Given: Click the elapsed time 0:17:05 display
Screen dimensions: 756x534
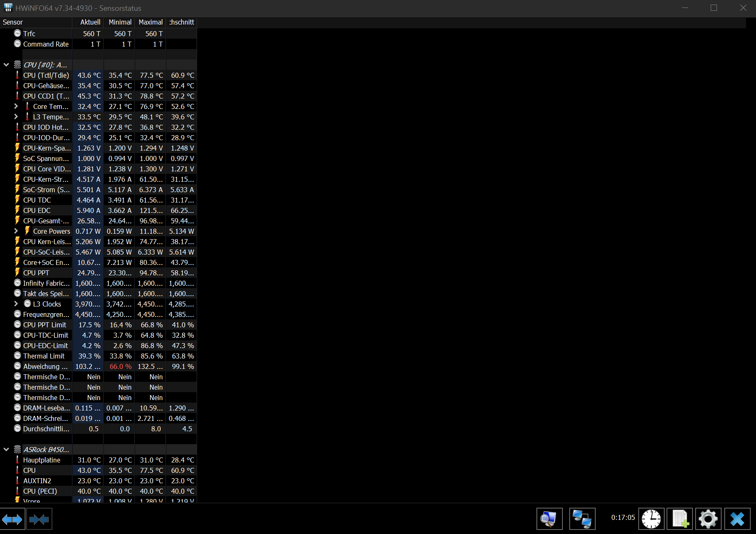Looking at the screenshot, I should tap(623, 517).
